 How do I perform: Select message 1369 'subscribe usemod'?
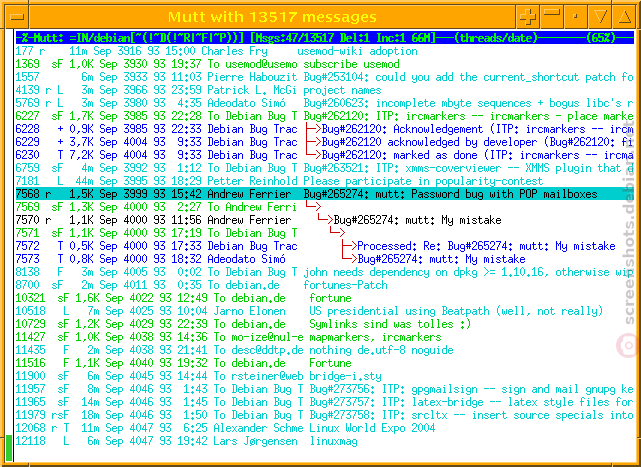325,64
